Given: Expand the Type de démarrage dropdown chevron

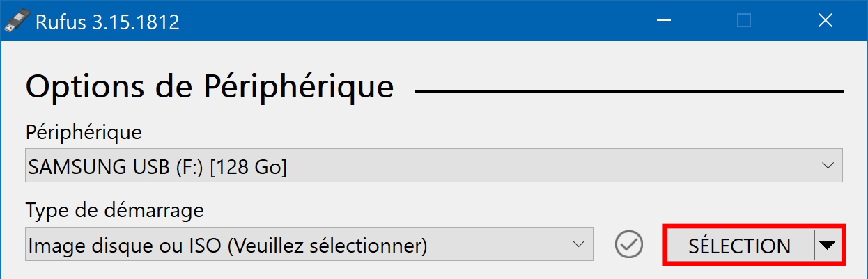Looking at the screenshot, I should tap(578, 245).
